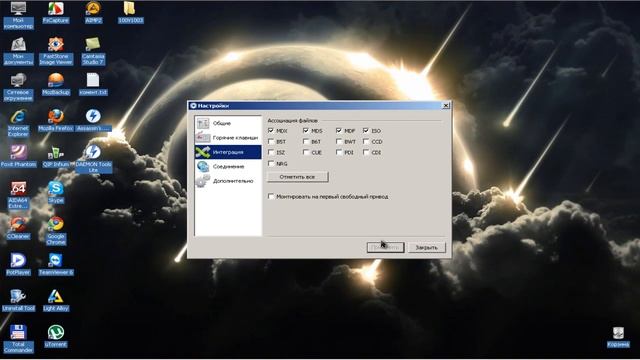The image size is (640, 360).
Task: Open the Горячие клавиши settings section
Action: [x=228, y=138]
